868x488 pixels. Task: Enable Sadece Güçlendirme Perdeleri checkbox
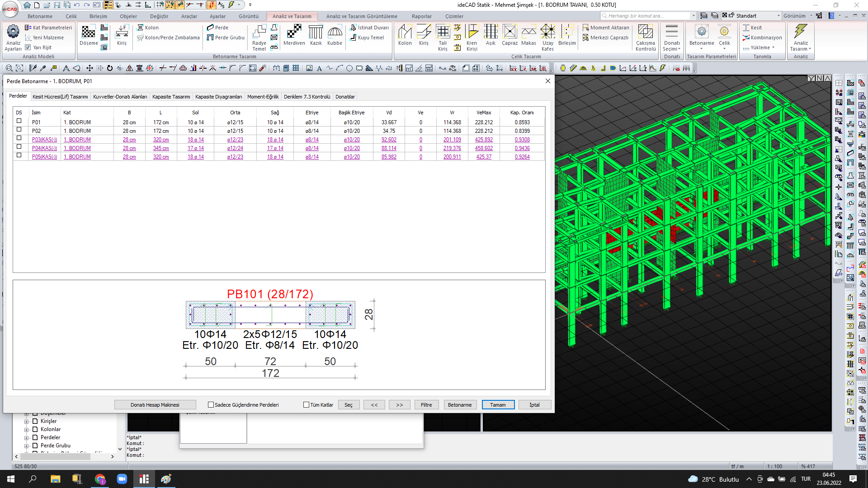point(211,405)
